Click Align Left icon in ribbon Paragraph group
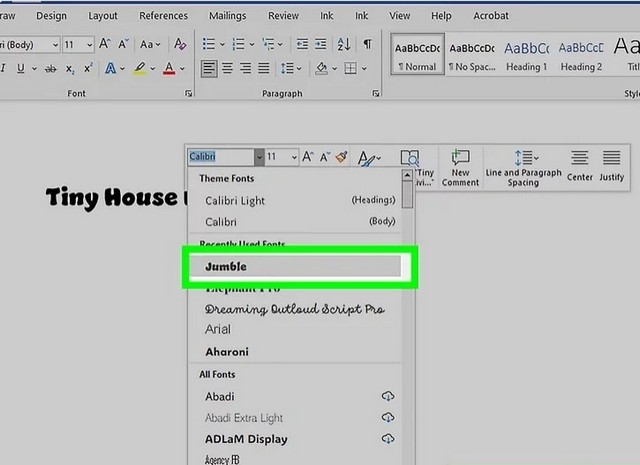 tap(209, 69)
